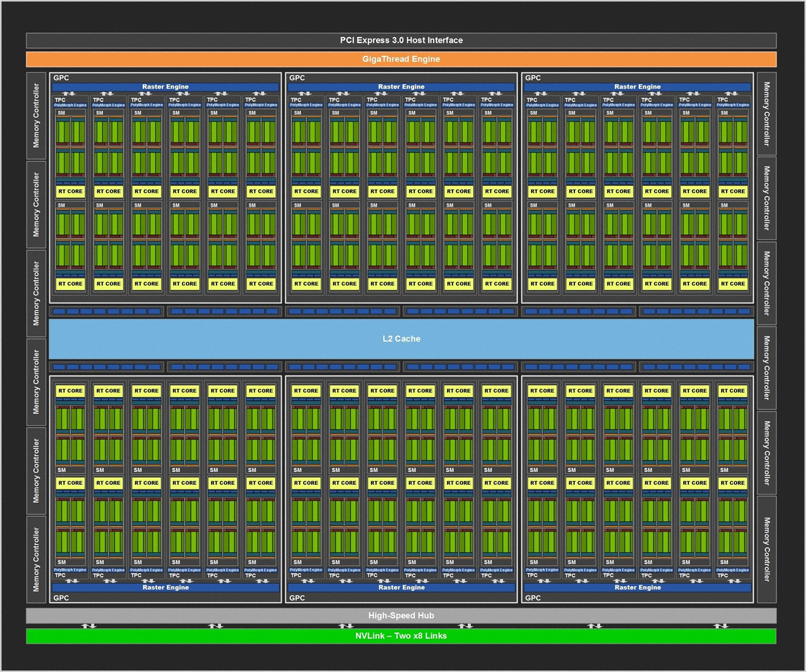Click the first TPC label in the top-left GPC
806x672 pixels.
[x=60, y=100]
